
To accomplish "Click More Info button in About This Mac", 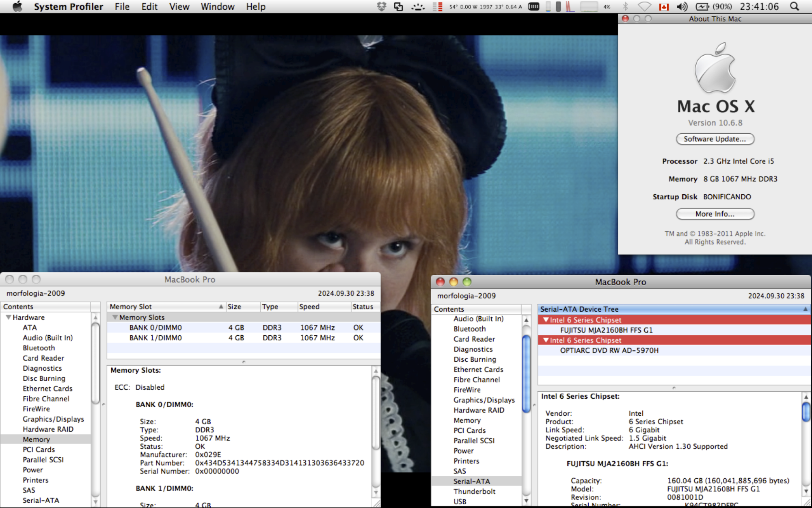I will (715, 214).
